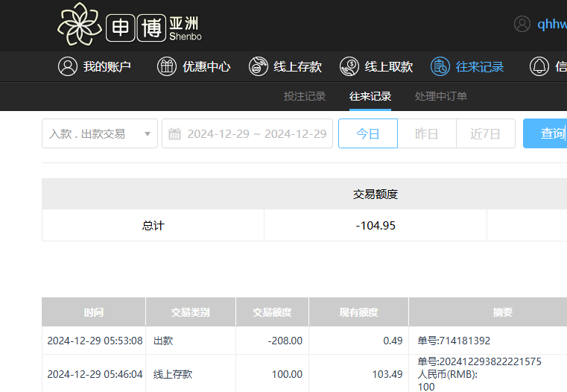Switch to the 处理中订单 tab
Image resolution: width=567 pixels, height=392 pixels.
pyautogui.click(x=441, y=96)
